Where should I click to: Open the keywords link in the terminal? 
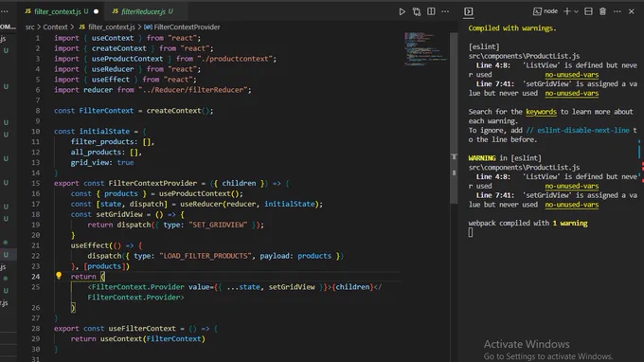tap(542, 112)
